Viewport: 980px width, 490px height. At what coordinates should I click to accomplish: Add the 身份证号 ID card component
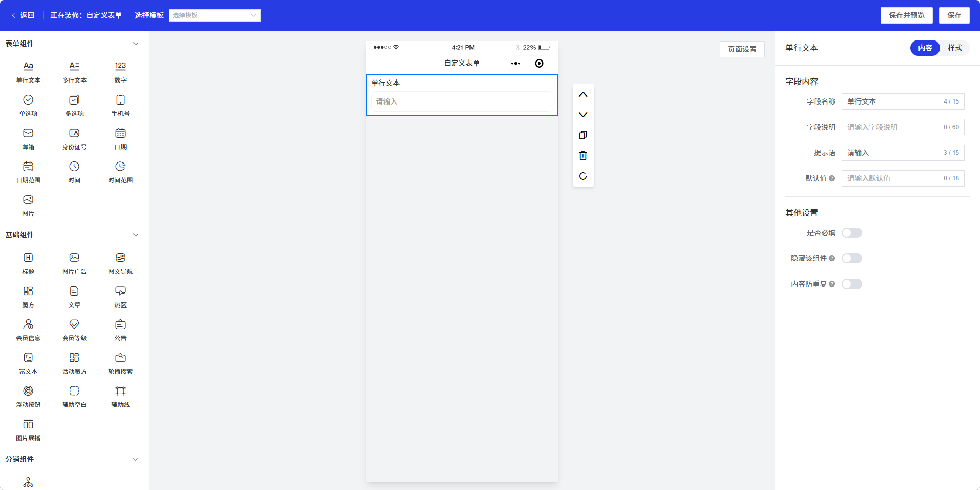pos(74,138)
